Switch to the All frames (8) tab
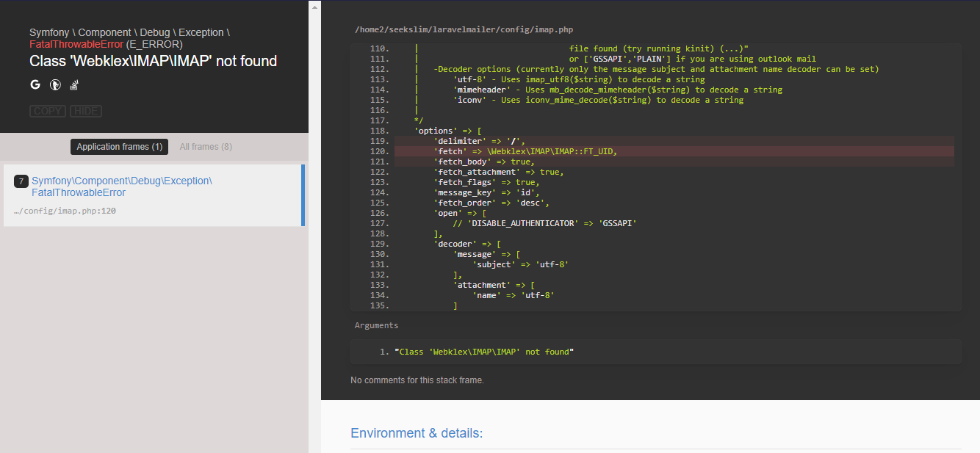The width and height of the screenshot is (980, 453). point(205,146)
